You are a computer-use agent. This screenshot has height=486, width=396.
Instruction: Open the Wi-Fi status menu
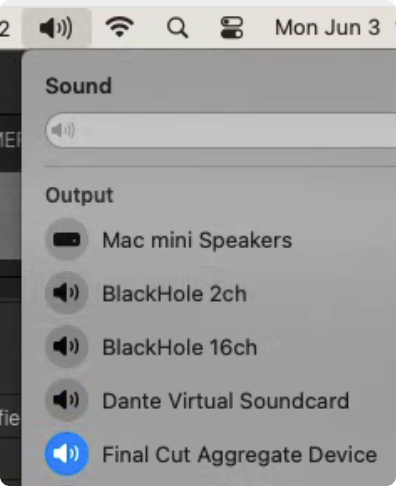point(119,27)
